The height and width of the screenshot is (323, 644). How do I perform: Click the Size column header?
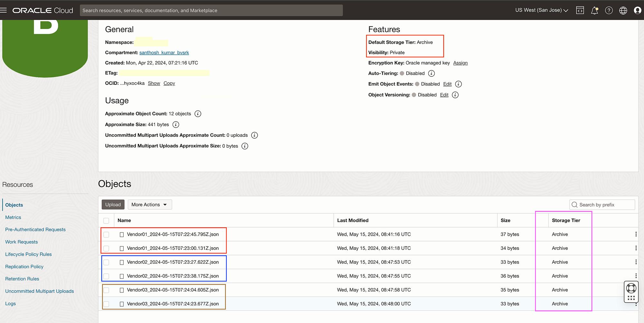click(506, 220)
